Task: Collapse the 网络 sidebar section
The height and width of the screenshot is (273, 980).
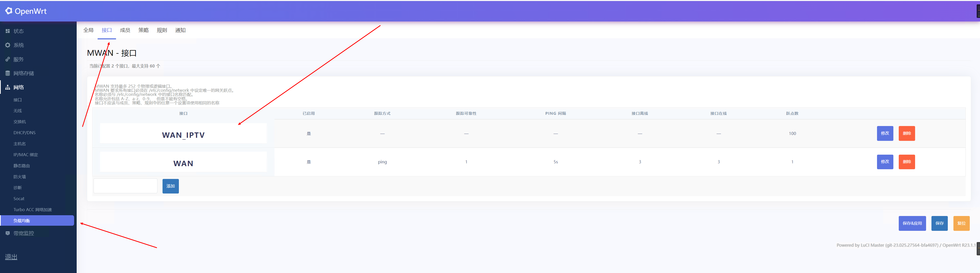Action: (19, 87)
